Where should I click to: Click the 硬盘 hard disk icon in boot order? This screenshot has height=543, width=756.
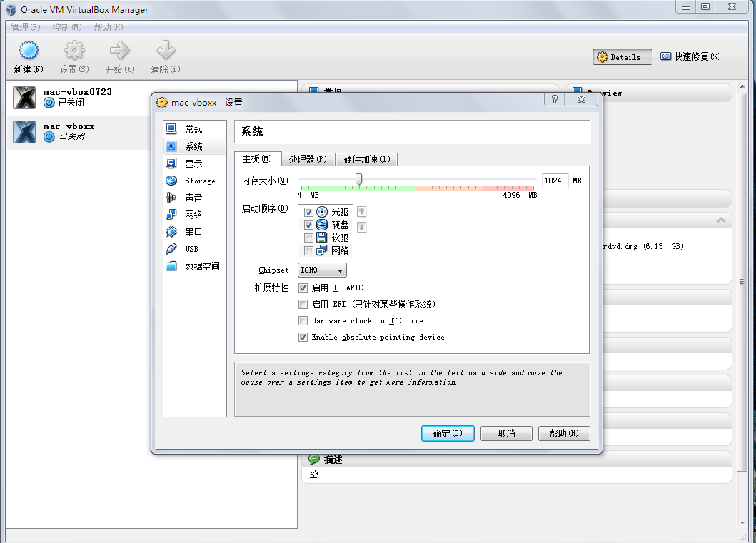click(322, 225)
